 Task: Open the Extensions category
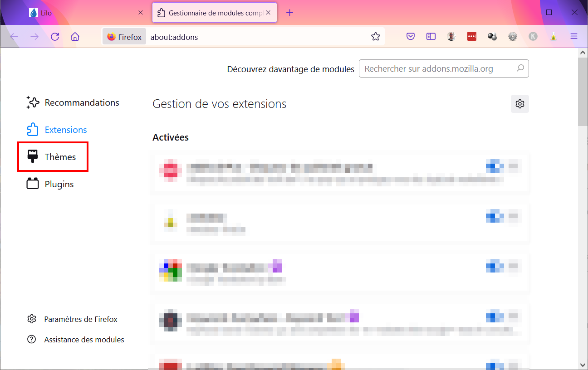click(57, 130)
